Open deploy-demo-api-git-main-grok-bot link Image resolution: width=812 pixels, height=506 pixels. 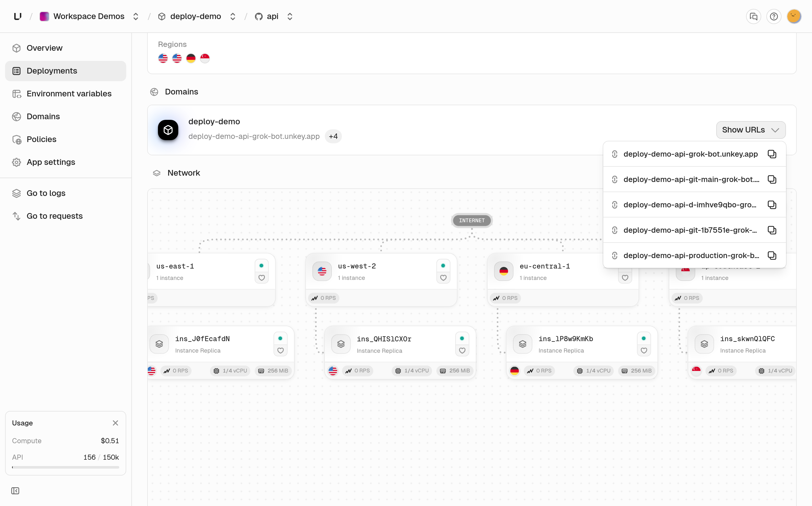tap(691, 179)
